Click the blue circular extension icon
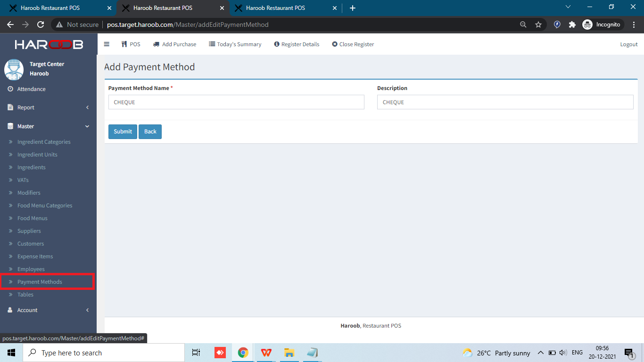This screenshot has height=362, width=644. tap(557, 25)
